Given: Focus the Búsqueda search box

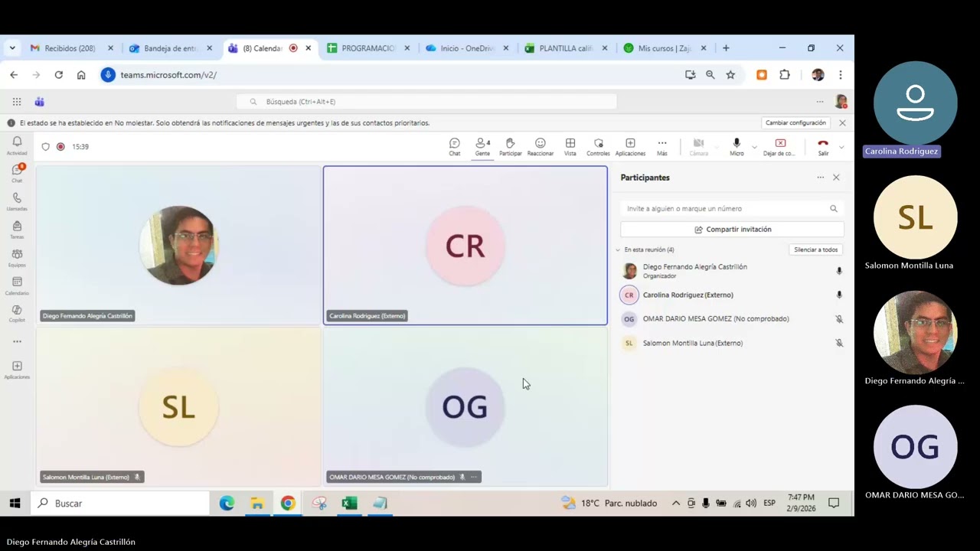Looking at the screenshot, I should pyautogui.click(x=426, y=101).
